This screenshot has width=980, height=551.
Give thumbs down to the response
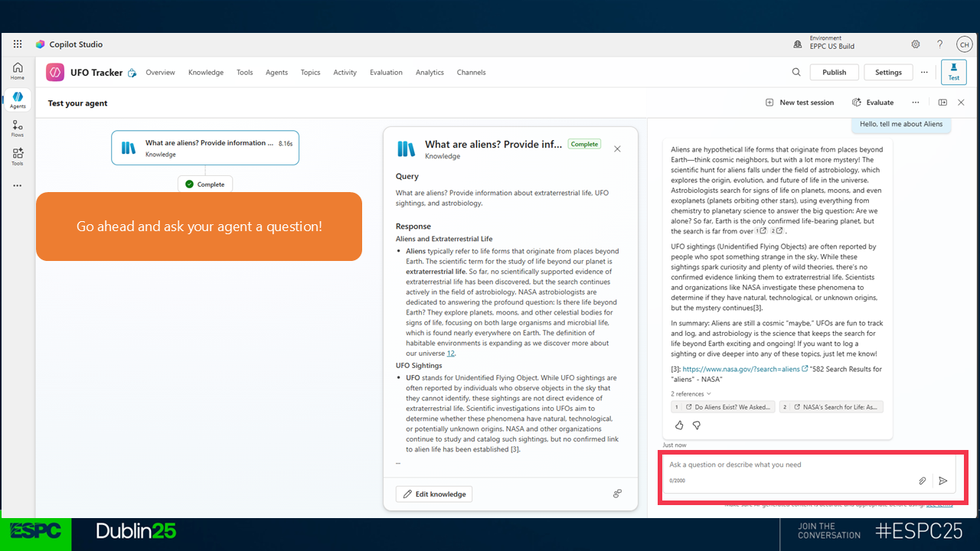click(697, 425)
